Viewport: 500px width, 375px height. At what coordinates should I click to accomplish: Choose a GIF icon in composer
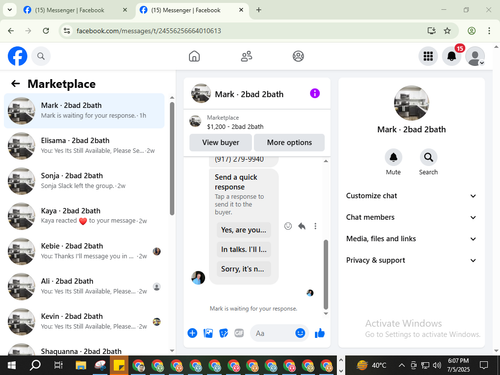click(239, 333)
